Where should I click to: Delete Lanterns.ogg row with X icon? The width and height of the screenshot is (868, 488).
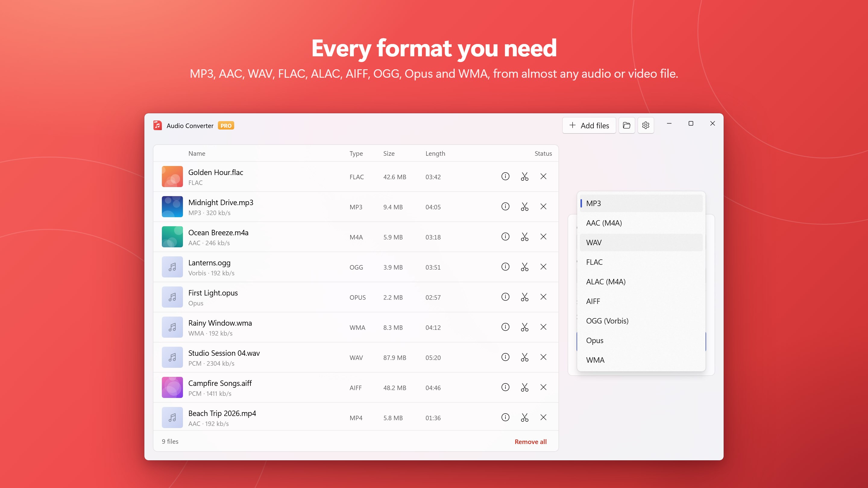(543, 267)
